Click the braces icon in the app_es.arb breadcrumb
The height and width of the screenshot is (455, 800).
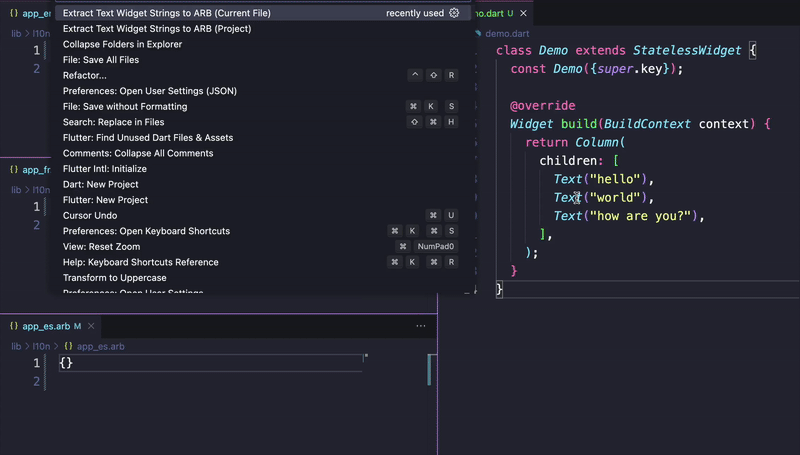(x=68, y=346)
